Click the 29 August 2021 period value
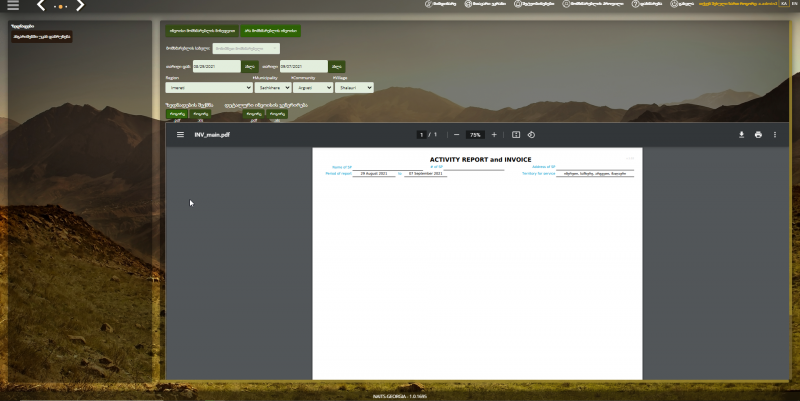 click(x=374, y=173)
